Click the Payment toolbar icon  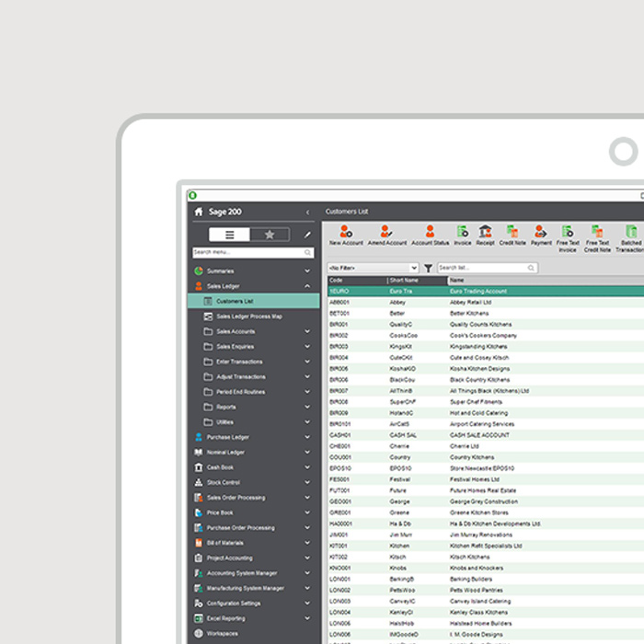(x=541, y=231)
